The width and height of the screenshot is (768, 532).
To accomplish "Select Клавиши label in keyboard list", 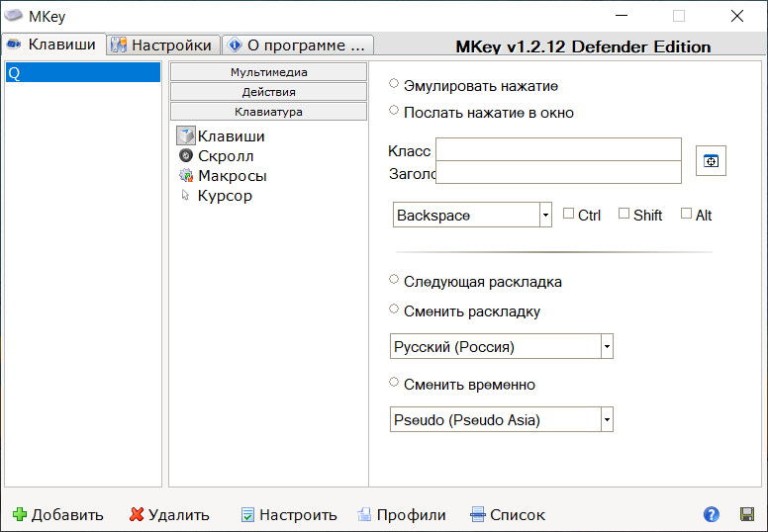I will [232, 136].
